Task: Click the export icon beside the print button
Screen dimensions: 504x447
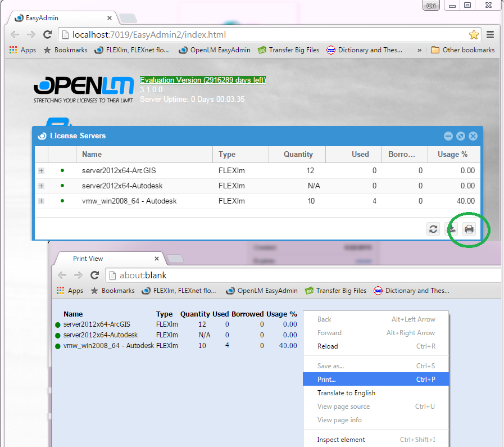Action: click(x=451, y=229)
